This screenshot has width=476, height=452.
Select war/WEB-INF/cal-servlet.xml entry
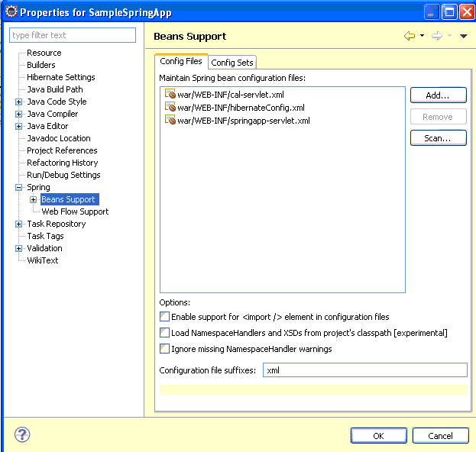231,95
